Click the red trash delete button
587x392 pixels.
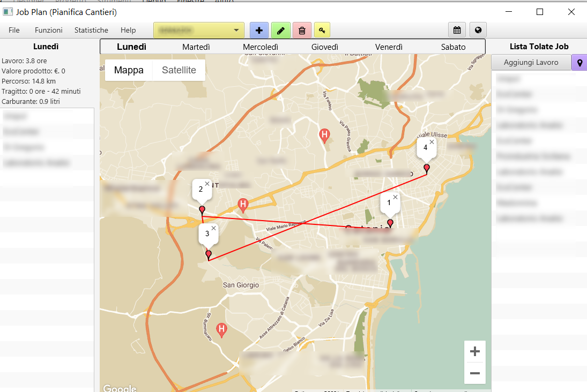coord(302,31)
